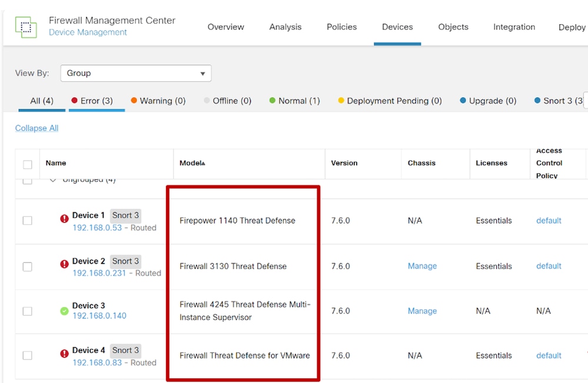Filter devices by Offline (0)
This screenshot has height=383, width=588.
(x=227, y=101)
